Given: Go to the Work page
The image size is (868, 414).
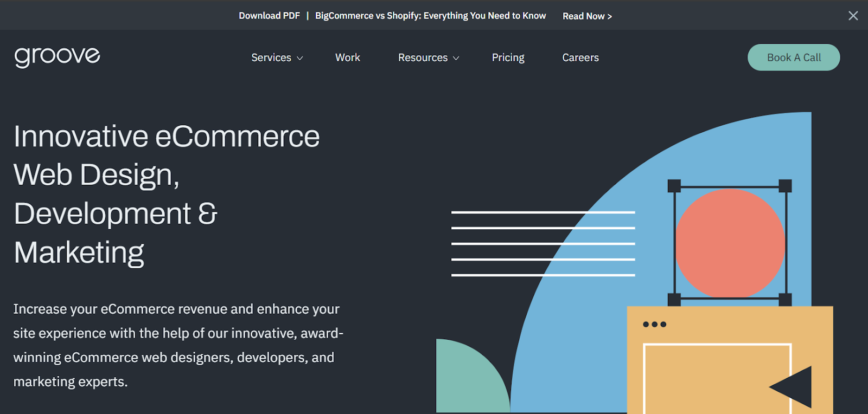Looking at the screenshot, I should click(x=348, y=57).
